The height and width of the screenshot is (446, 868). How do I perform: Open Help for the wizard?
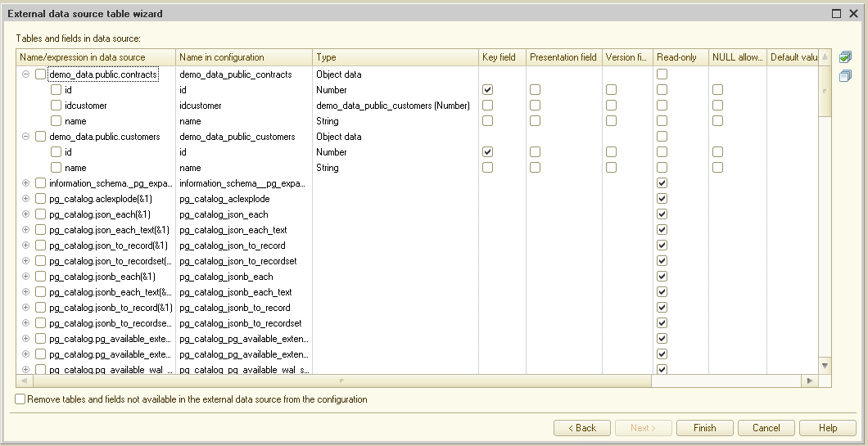click(x=827, y=428)
